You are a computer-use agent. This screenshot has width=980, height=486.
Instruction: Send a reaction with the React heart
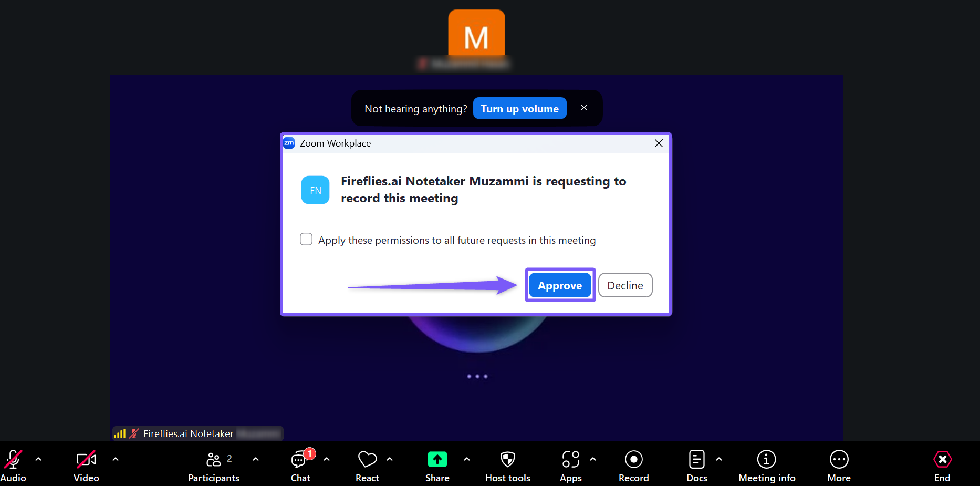coord(367,466)
